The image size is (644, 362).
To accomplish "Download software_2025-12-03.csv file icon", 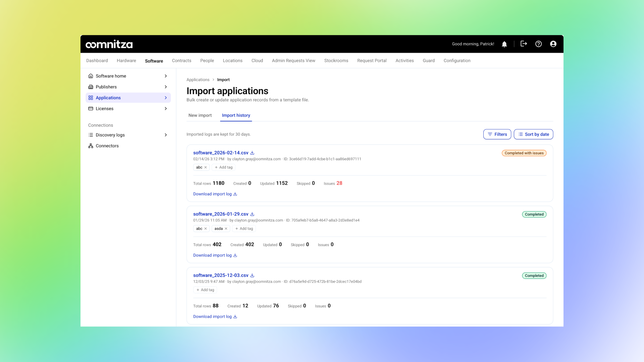I will [252, 276].
